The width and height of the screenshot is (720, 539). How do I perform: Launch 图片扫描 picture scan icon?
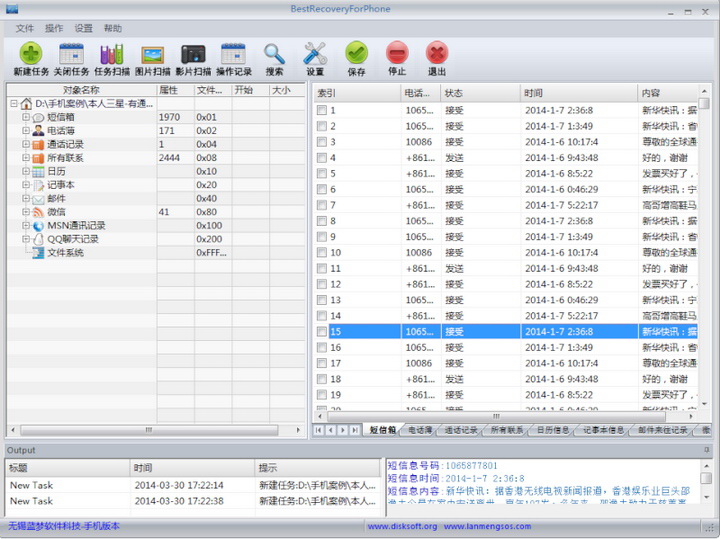click(152, 55)
